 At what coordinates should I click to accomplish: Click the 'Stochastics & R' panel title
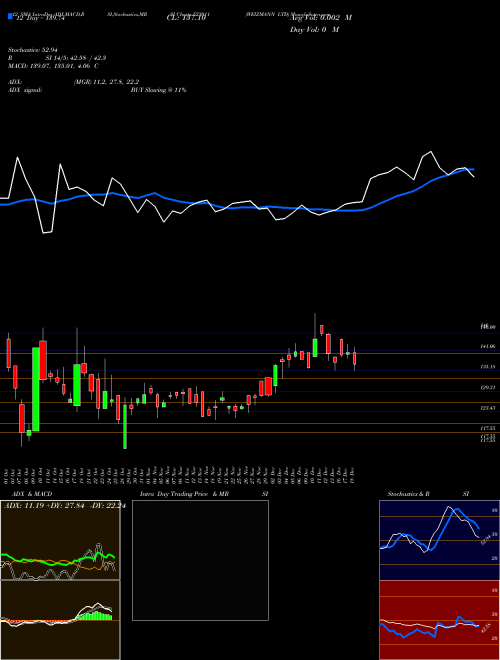[x=409, y=494]
